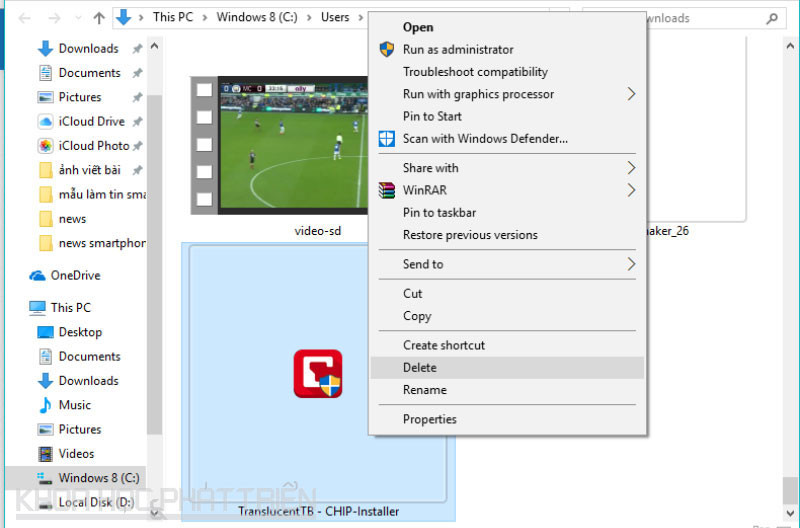Click Users in the address breadcrumb
The image size is (800, 528).
click(x=335, y=18)
